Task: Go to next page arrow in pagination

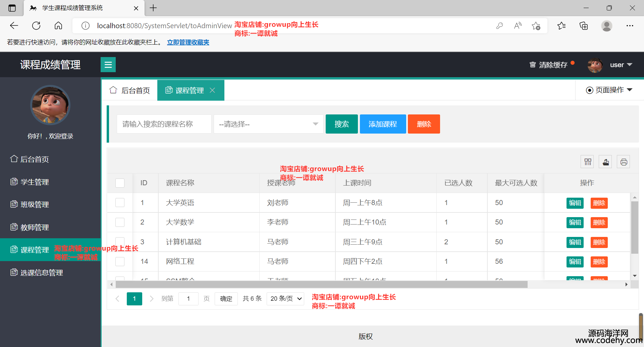Action: [151, 299]
